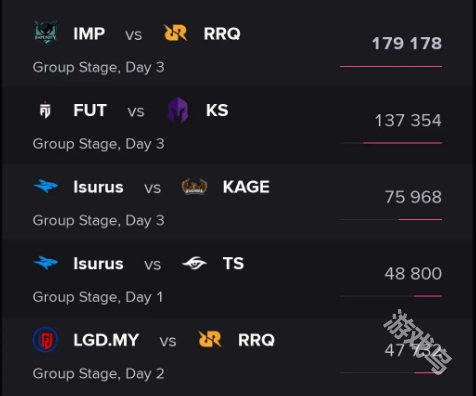Image resolution: width=476 pixels, height=396 pixels.
Task: Click the FUT team logo
Action: coord(45,110)
